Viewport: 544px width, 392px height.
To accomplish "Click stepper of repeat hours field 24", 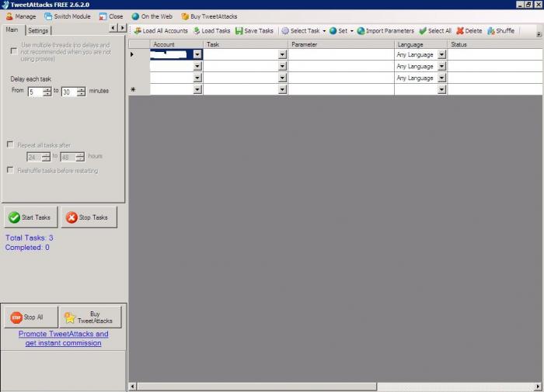I will [46, 157].
